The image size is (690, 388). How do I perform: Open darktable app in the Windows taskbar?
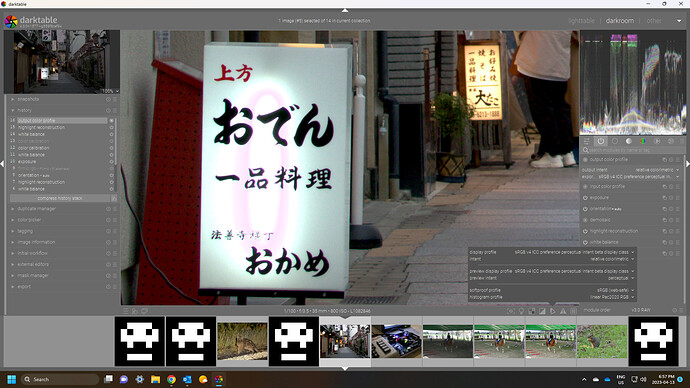click(x=219, y=379)
